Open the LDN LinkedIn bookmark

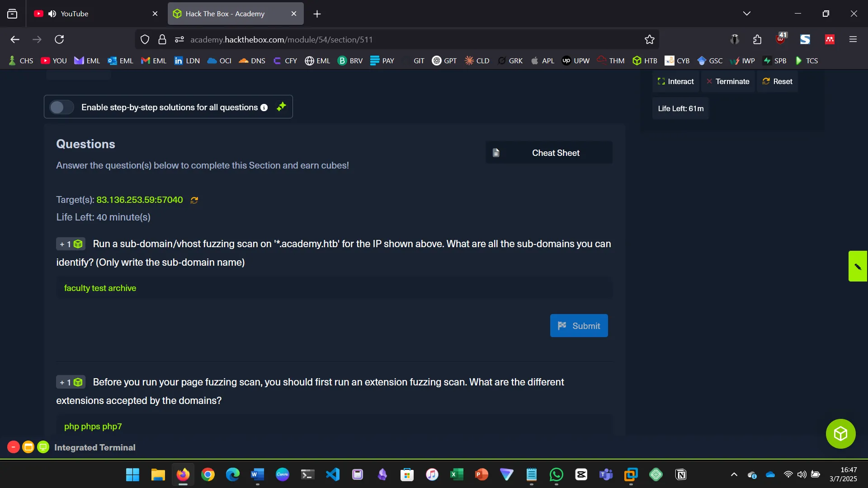pos(187,61)
